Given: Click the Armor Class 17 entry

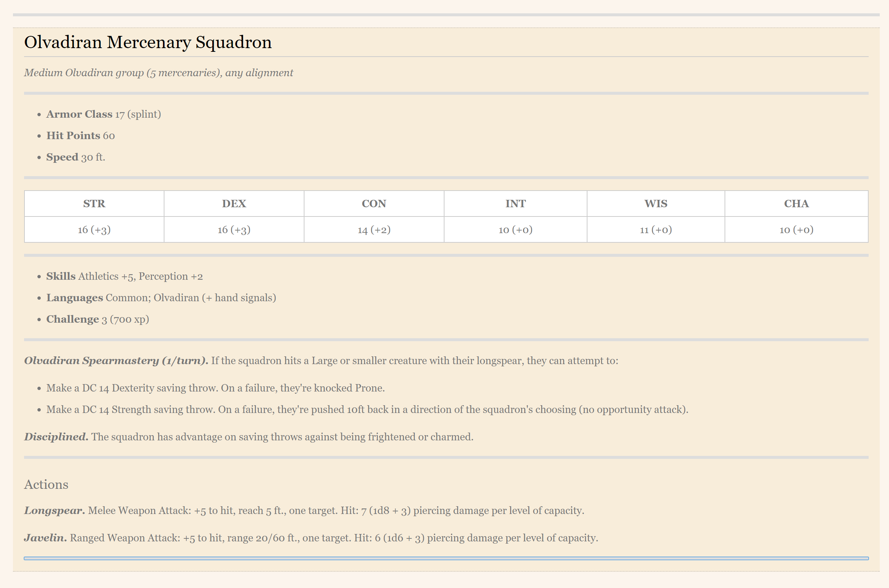Looking at the screenshot, I should (103, 114).
